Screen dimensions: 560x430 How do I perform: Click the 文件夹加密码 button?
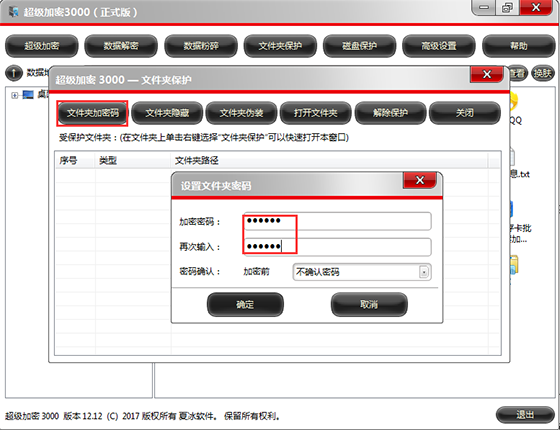point(92,113)
